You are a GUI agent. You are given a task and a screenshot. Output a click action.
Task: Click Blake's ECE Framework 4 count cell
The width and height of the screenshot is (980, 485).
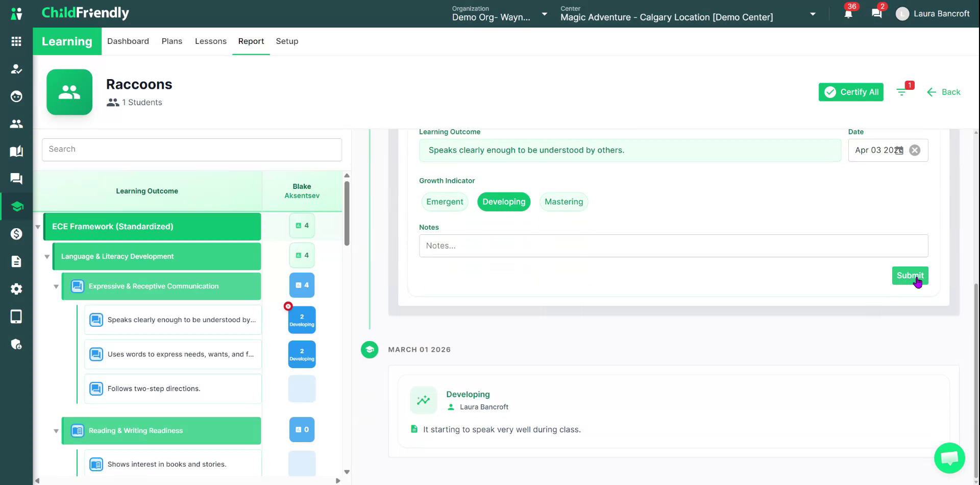pyautogui.click(x=302, y=226)
